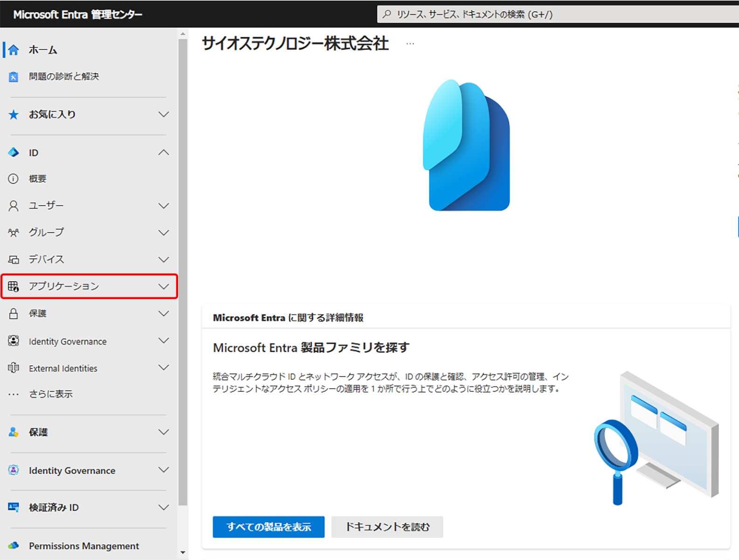Click すべての製品を表示 button

[x=269, y=527]
